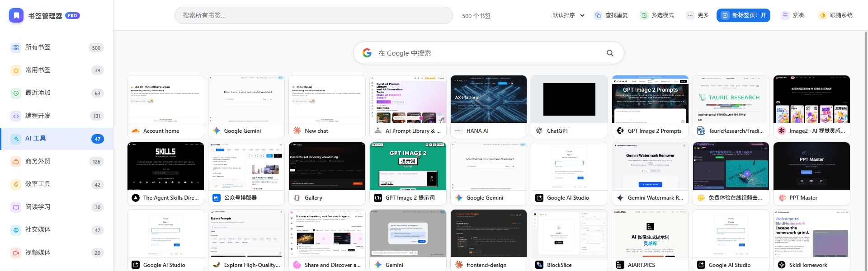Switch theme with 跟随系统 button
This screenshot has width=868, height=271.
click(836, 15)
